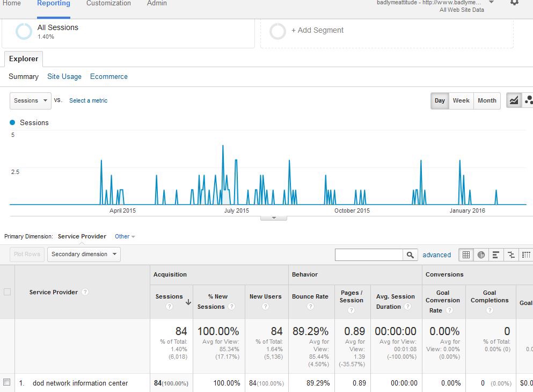Switch to line chart view
The height and width of the screenshot is (392, 533).
click(x=514, y=100)
